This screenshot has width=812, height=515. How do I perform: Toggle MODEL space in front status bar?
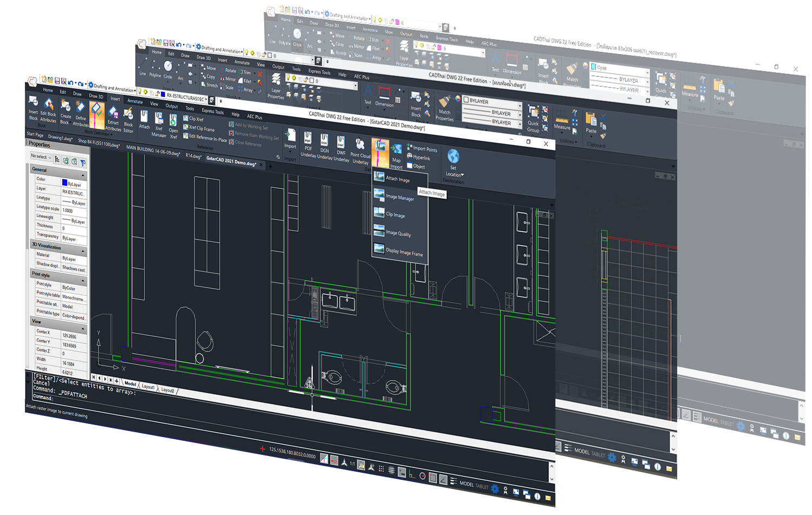click(x=467, y=484)
